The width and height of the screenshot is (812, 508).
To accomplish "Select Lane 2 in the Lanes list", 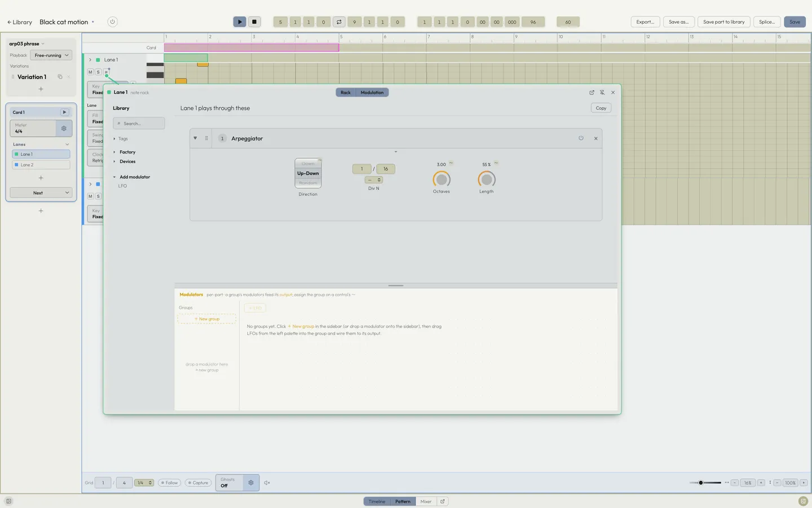I will 41,165.
